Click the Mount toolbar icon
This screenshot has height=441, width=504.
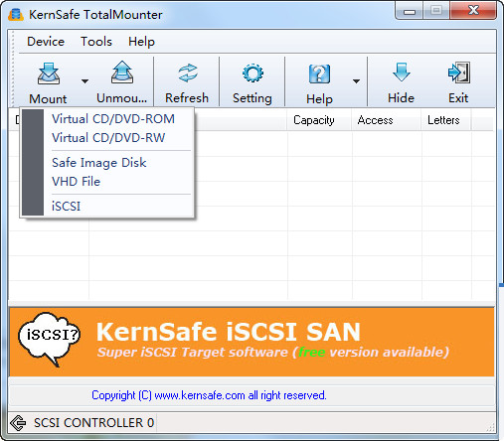point(49,73)
